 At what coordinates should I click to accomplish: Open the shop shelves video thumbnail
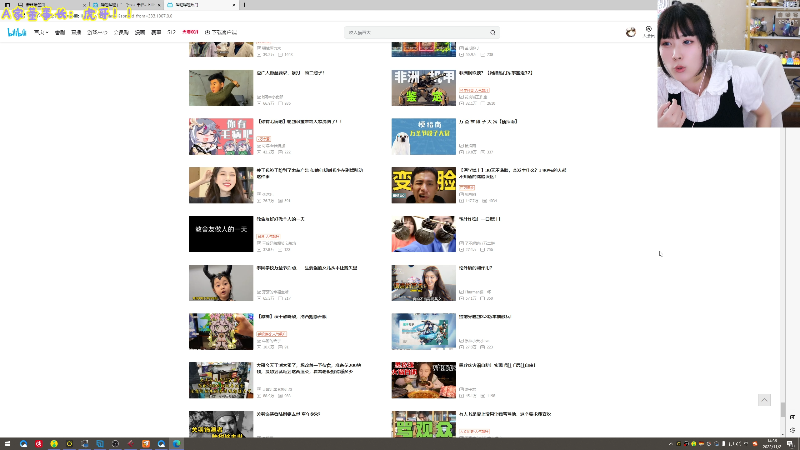[x=221, y=380]
